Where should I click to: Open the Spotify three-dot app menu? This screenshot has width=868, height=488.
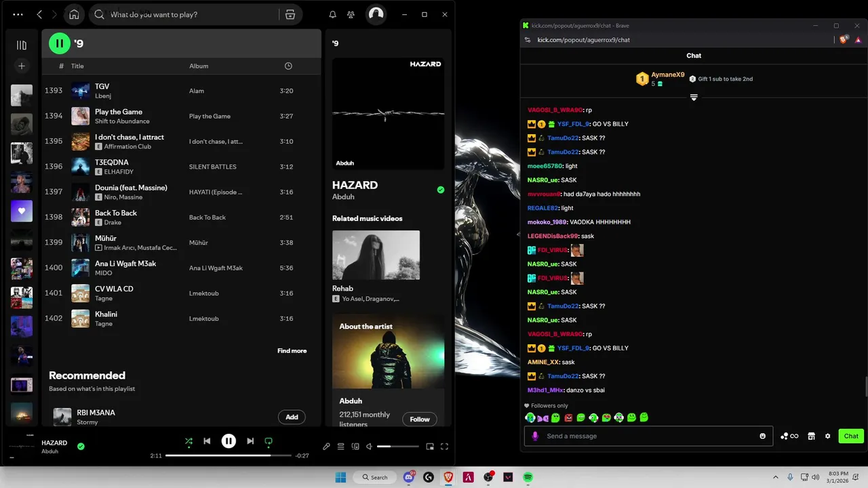click(18, 14)
